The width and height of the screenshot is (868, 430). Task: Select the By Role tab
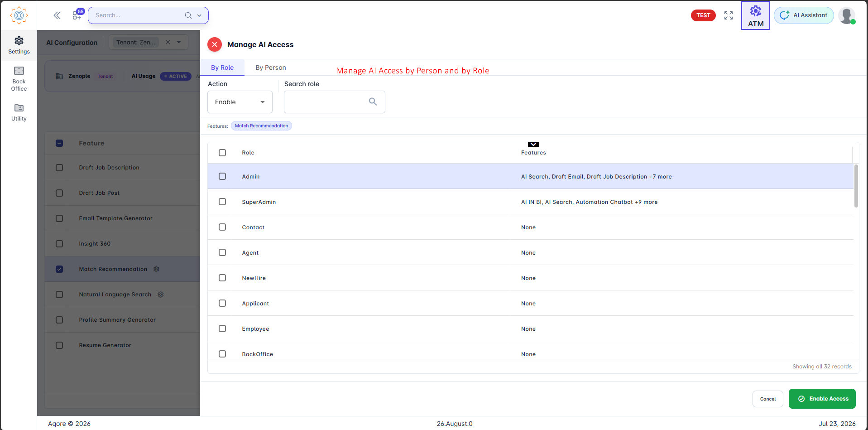(222, 68)
